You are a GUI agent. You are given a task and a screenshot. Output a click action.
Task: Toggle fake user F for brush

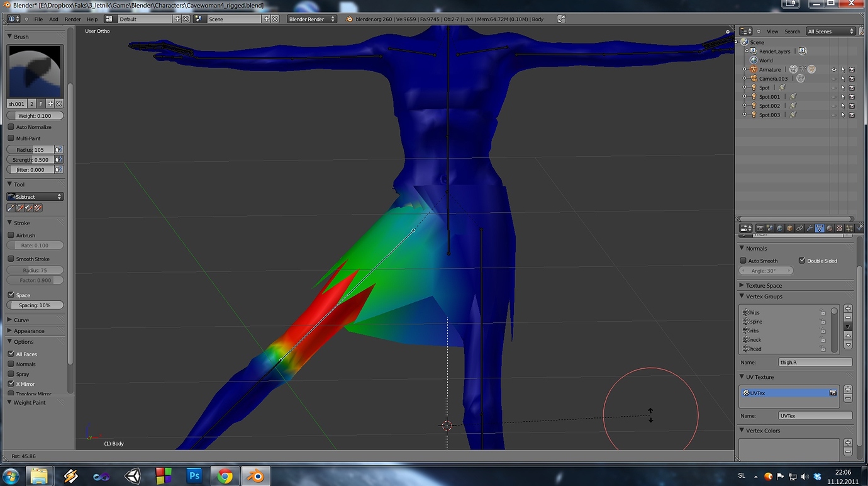pos(42,104)
